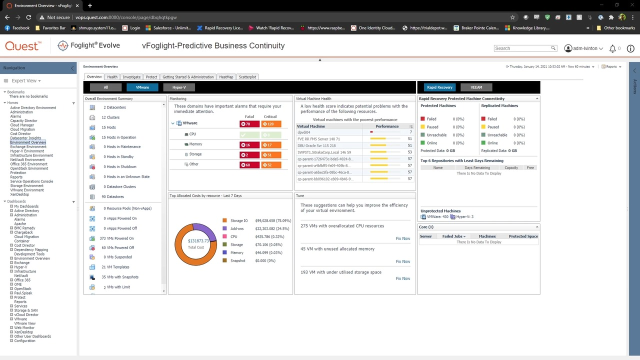Toggle the VEEAM filter
The image size is (640, 360).
pos(476,87)
